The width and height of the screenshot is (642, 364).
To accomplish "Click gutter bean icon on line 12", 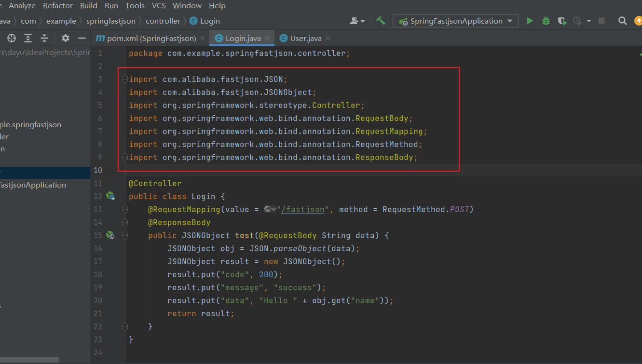I will point(110,196).
